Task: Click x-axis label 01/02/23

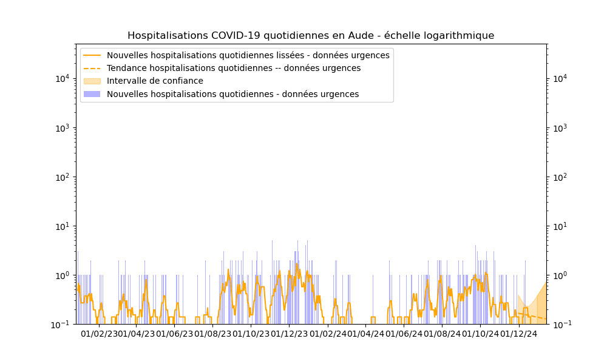Action: pos(99,334)
